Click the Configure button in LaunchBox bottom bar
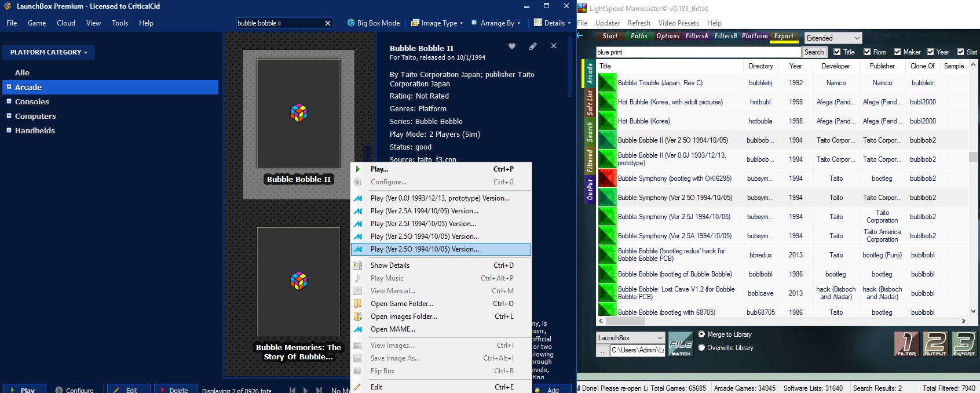The height and width of the screenshot is (393, 980). [x=76, y=389]
